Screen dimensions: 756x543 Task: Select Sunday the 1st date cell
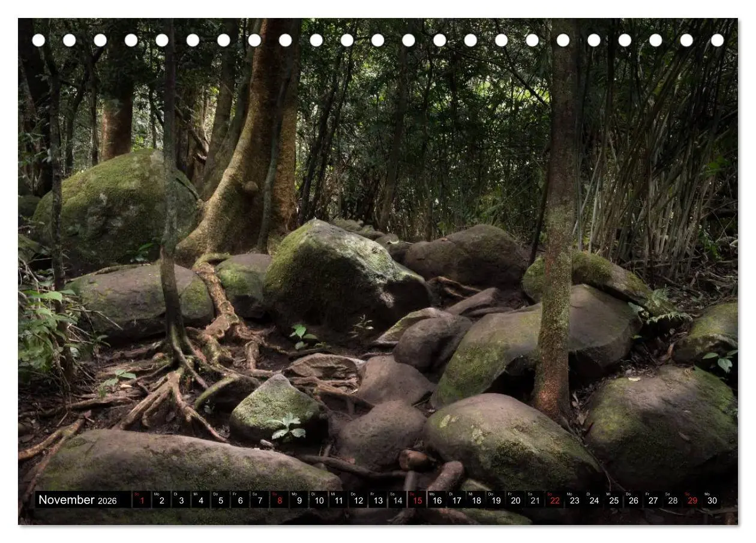point(142,500)
